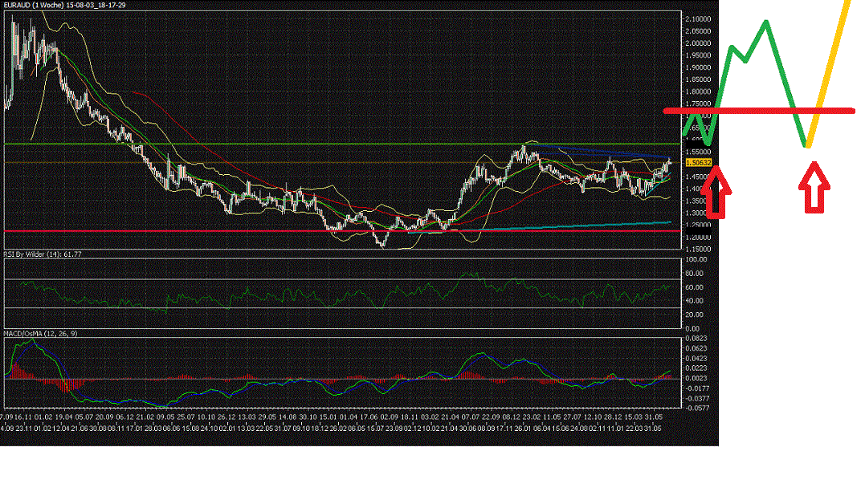
Task: Click the 1.35000 price axis value
Action: 698,201
